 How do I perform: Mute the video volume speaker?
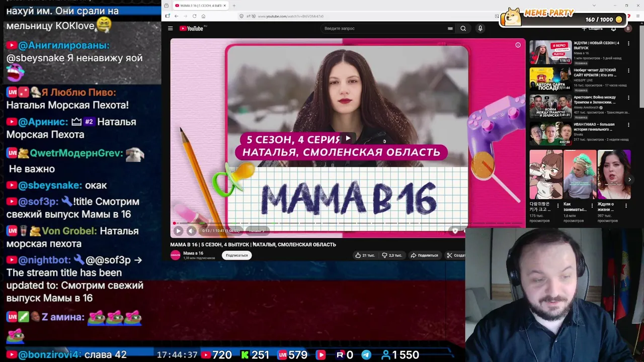click(191, 231)
